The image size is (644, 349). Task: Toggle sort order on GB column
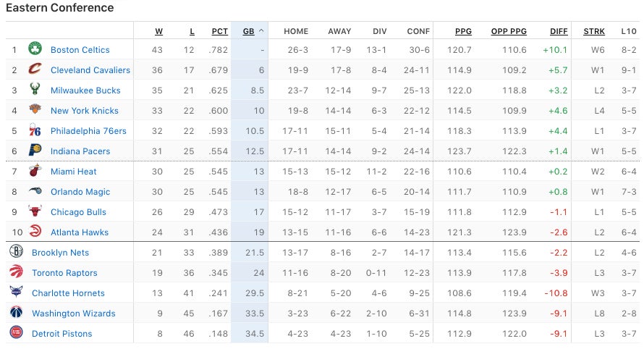coord(253,31)
